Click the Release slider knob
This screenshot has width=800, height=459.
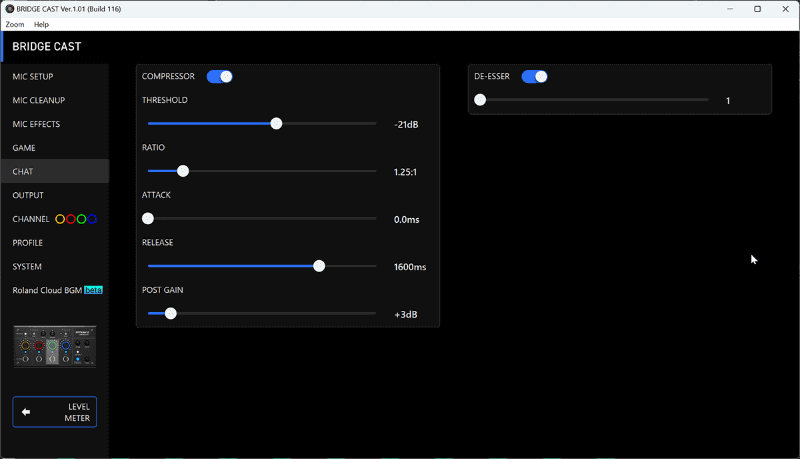[x=319, y=266]
